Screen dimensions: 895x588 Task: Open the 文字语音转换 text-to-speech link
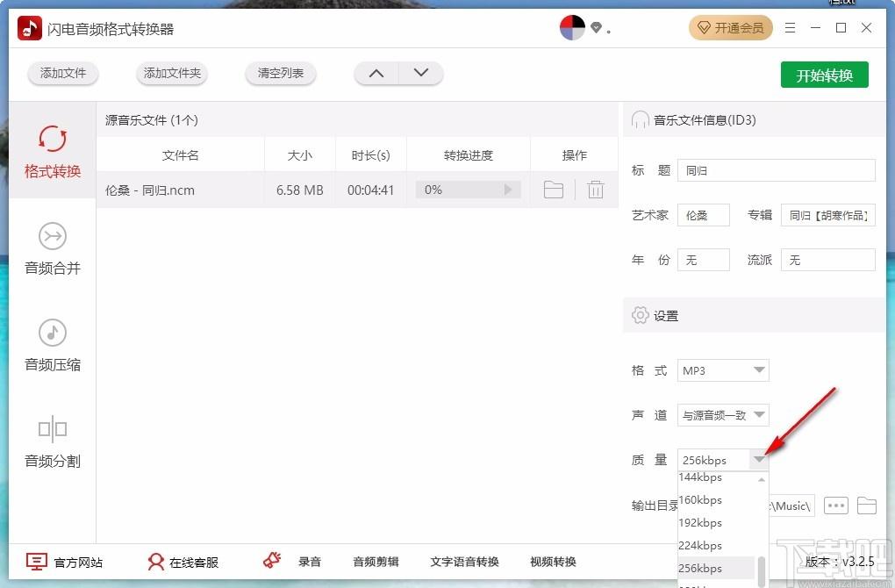[x=464, y=562]
